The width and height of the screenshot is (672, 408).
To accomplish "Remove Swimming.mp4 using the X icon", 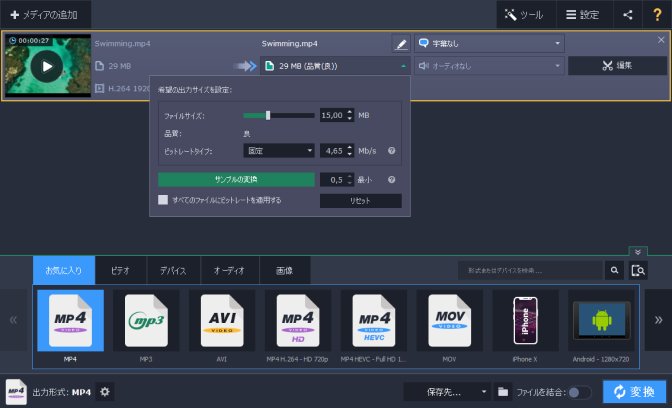I will coord(661,40).
